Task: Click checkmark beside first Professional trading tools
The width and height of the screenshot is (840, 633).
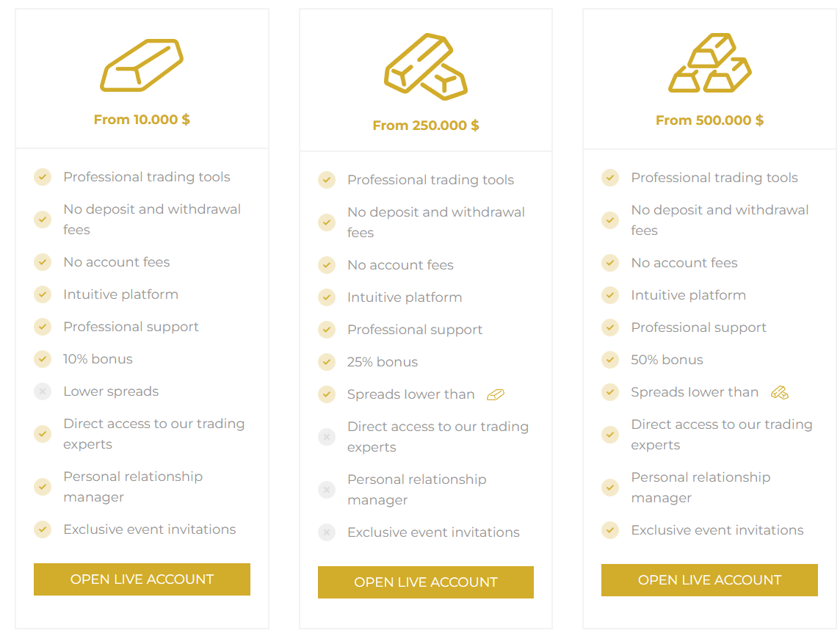Action: 43,177
